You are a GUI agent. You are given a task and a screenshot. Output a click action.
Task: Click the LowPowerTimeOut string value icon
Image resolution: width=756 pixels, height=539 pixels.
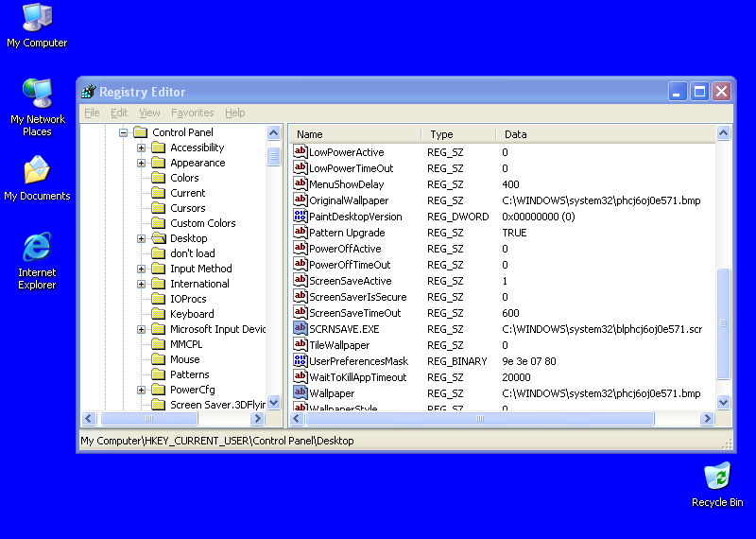pos(300,167)
